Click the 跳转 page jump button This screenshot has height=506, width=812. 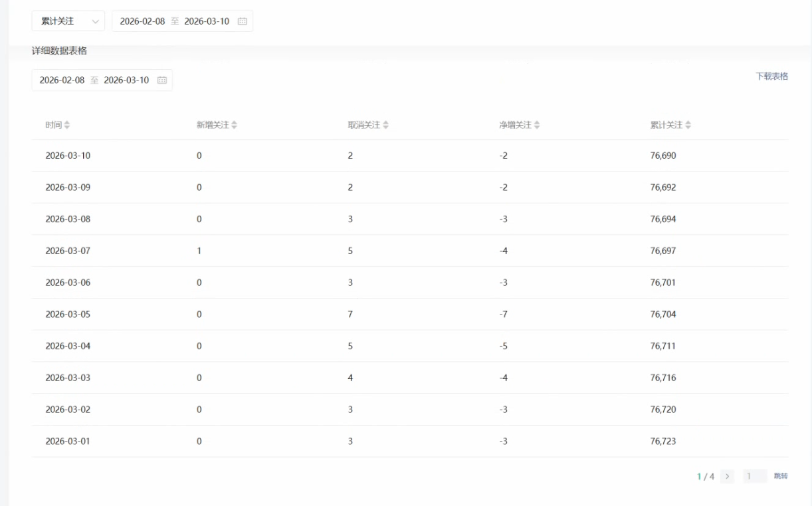coord(781,476)
